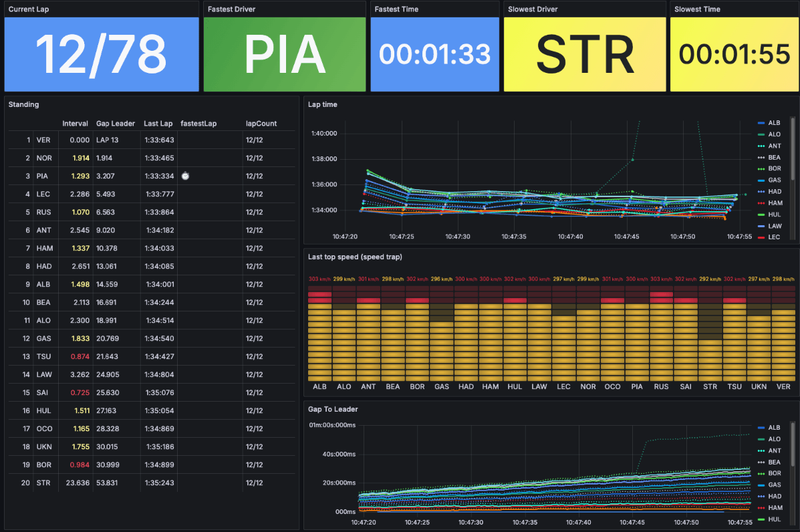The height and width of the screenshot is (532, 800).
Task: Toggle GAS series in Gap To Leader legend
Action: click(775, 485)
